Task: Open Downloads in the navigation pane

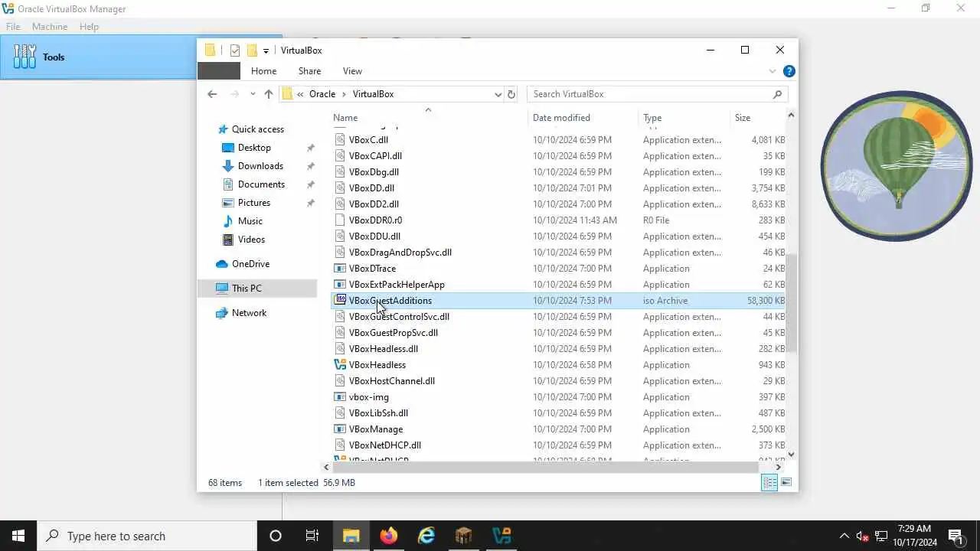Action: pyautogui.click(x=260, y=166)
